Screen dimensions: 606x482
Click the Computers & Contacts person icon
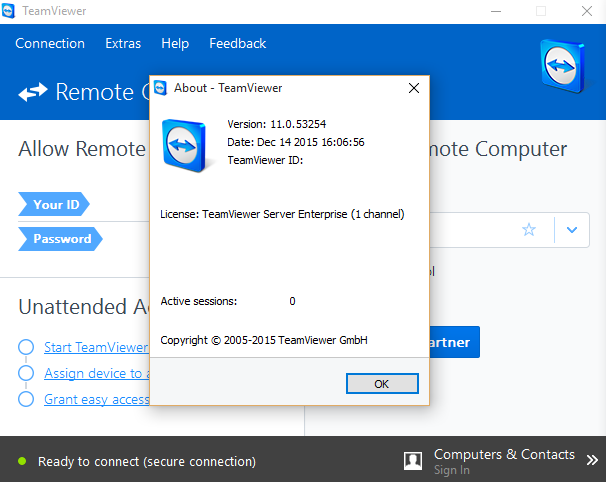(413, 461)
